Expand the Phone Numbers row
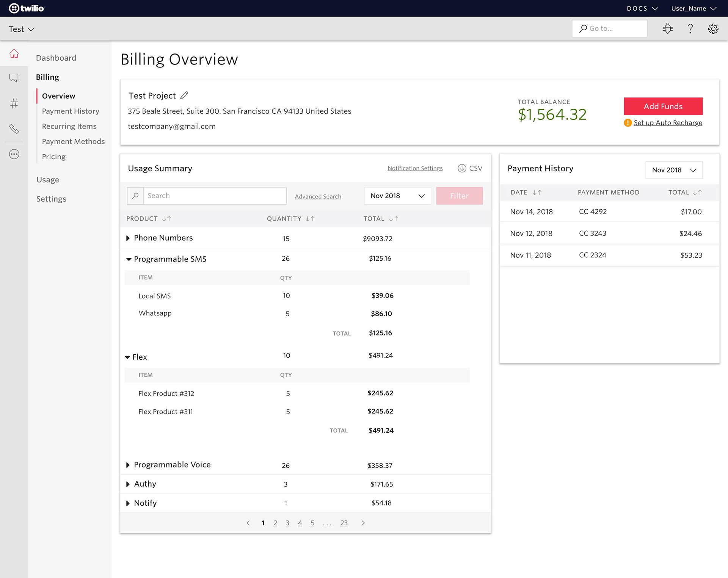Viewport: 728px width, 578px height. click(x=128, y=238)
